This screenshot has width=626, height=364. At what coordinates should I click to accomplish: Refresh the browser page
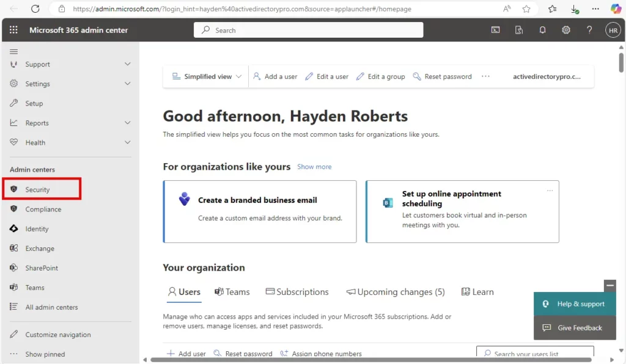click(35, 9)
